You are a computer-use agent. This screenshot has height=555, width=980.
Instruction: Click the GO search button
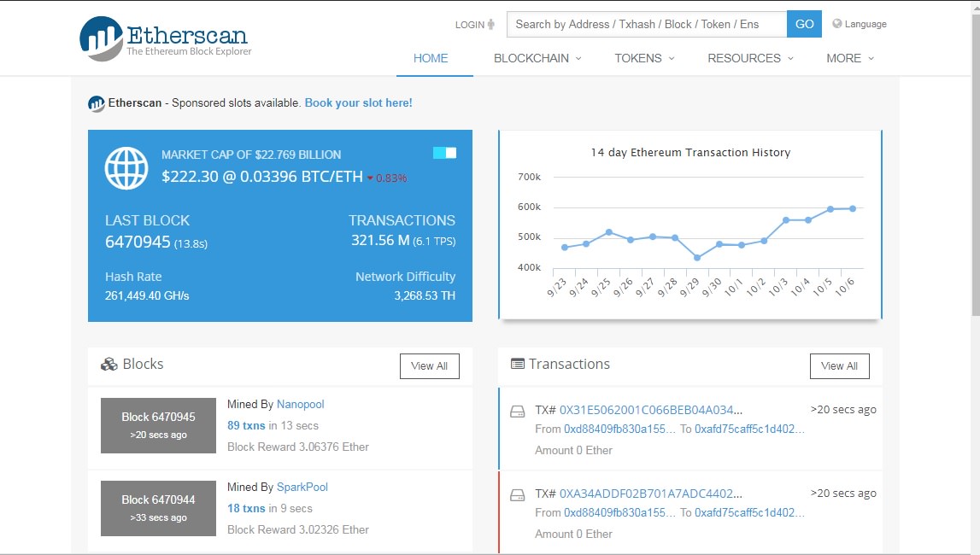(x=804, y=24)
